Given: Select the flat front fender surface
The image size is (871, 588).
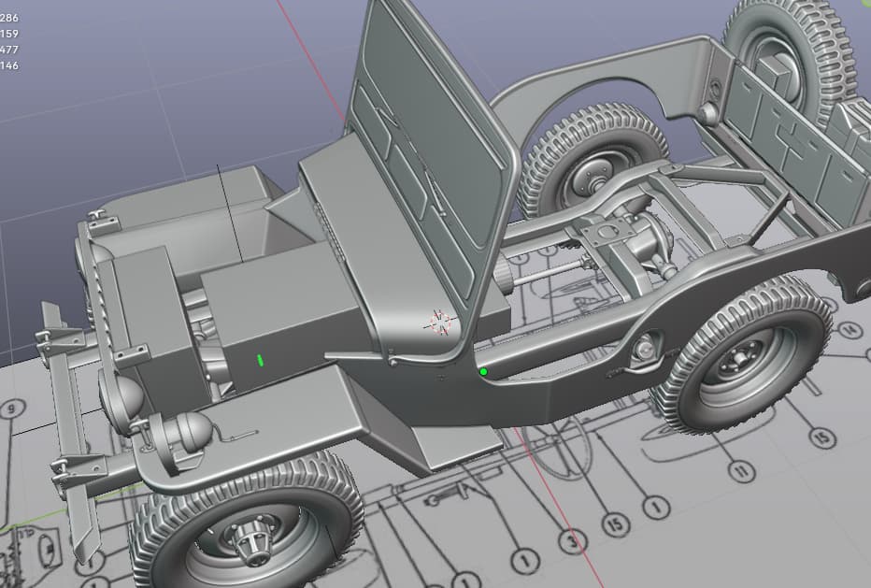Looking at the screenshot, I should (x=280, y=421).
